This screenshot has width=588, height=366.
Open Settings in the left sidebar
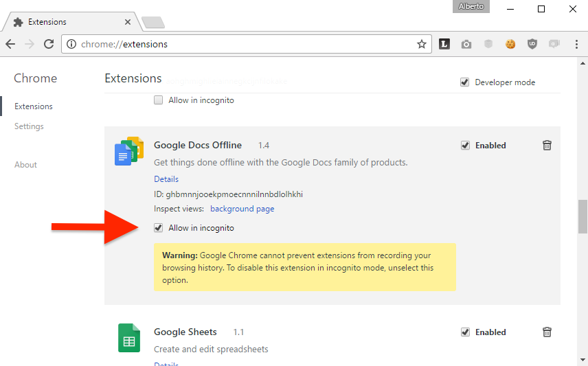pos(29,126)
